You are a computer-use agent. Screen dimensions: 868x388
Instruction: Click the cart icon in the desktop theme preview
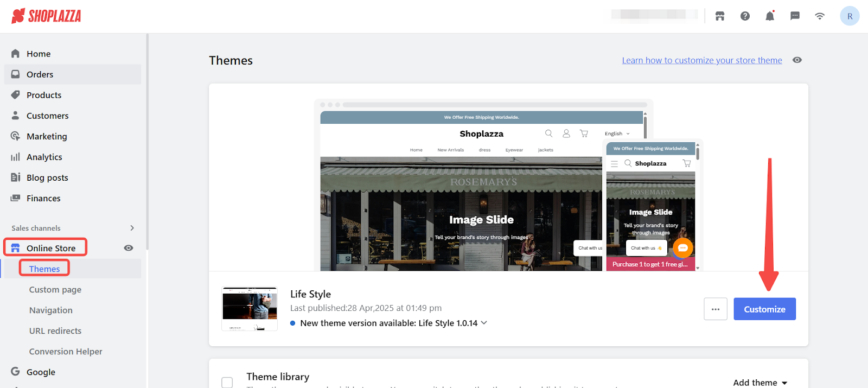[584, 133]
